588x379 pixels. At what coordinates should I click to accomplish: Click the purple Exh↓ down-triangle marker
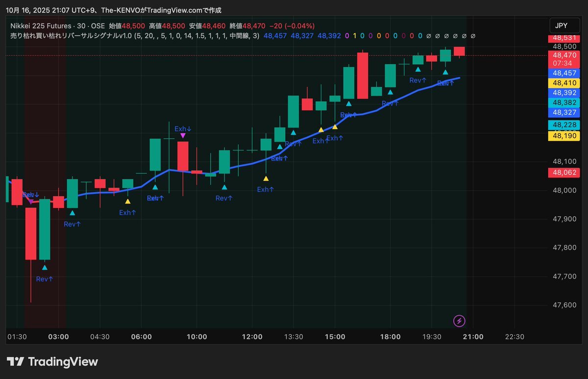click(x=183, y=136)
